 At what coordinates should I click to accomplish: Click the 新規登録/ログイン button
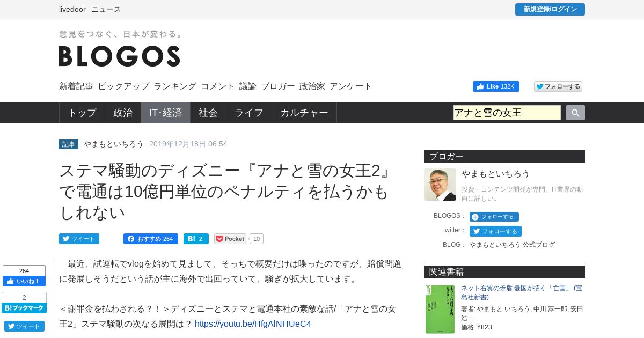tap(550, 10)
